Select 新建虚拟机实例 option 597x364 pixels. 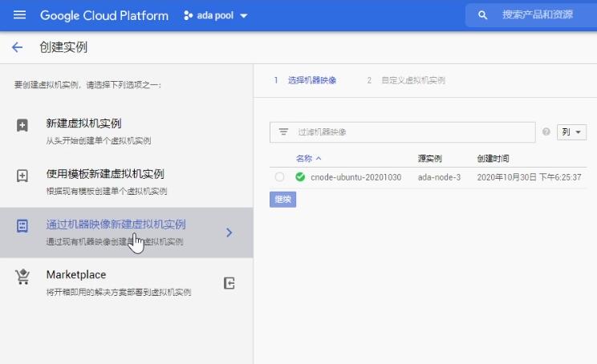click(127, 131)
